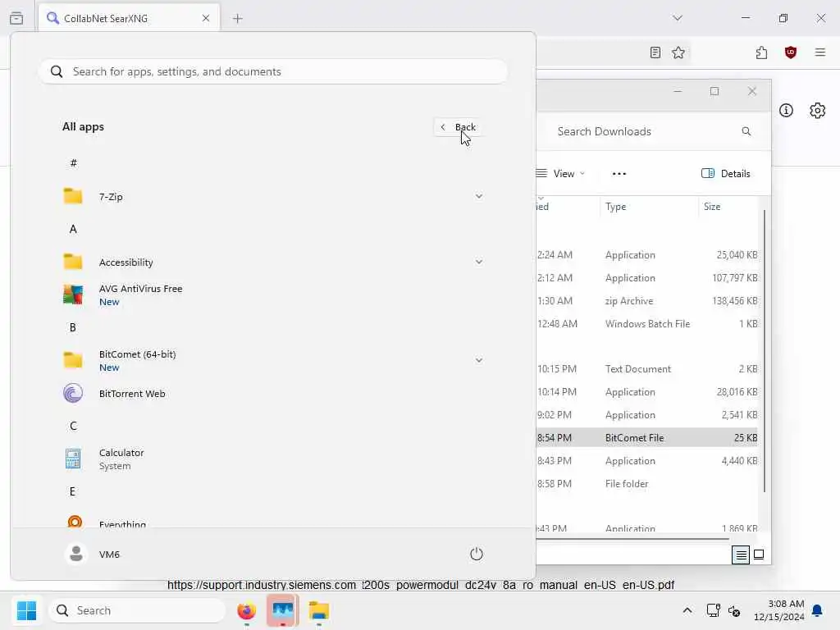This screenshot has width=840, height=630.
Task: Click the E letter section header
Action: point(73,491)
